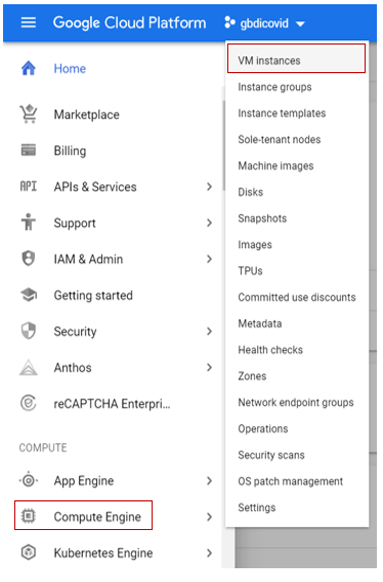This screenshot has width=383, height=582.
Task: Open the hamburger navigation menu
Action: 28,23
